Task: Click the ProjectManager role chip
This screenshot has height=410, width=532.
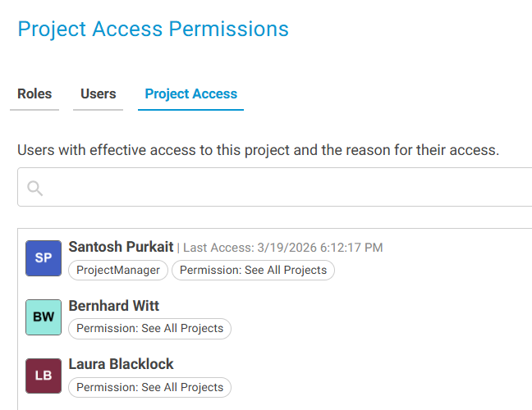Action: tap(119, 271)
